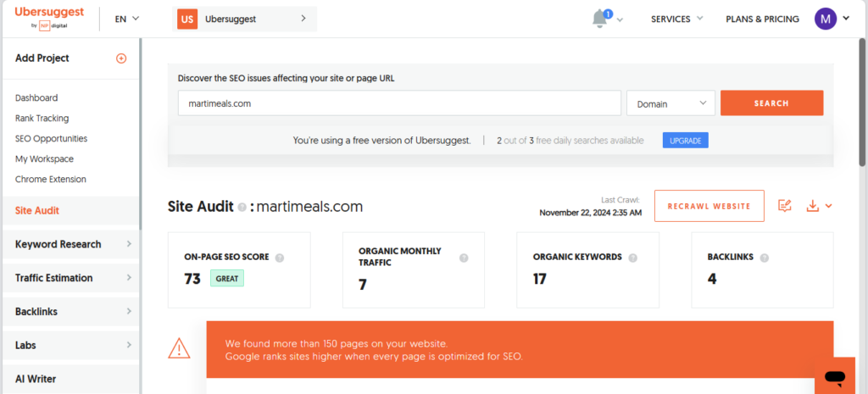Click the warning triangle icon

(180, 348)
